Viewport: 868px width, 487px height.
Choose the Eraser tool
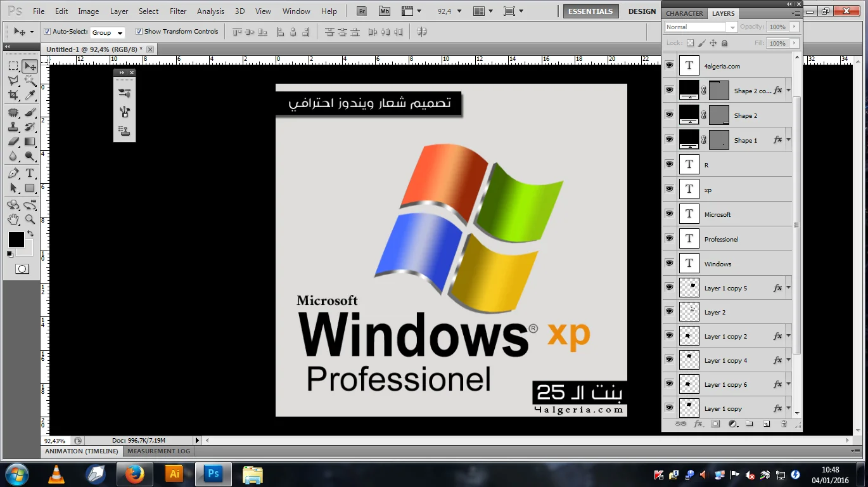(x=13, y=141)
